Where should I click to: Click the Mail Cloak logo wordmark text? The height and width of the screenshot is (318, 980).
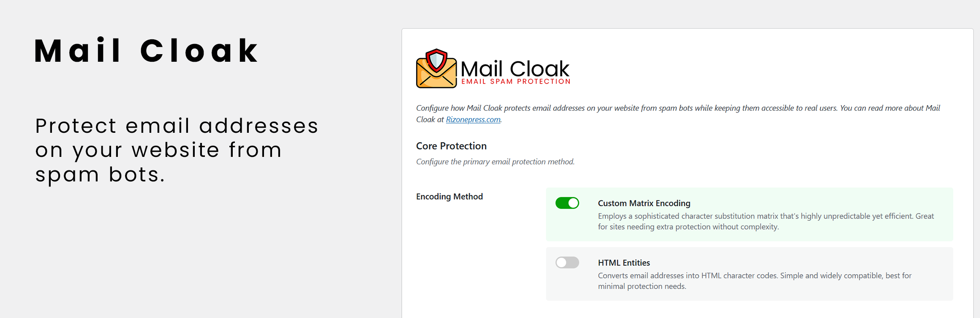[515, 69]
